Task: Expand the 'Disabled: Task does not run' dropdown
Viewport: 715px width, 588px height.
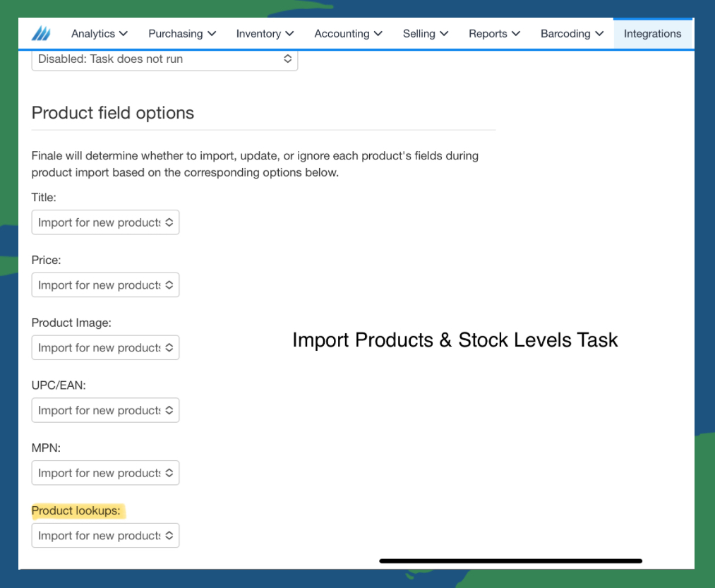Action: pos(164,59)
